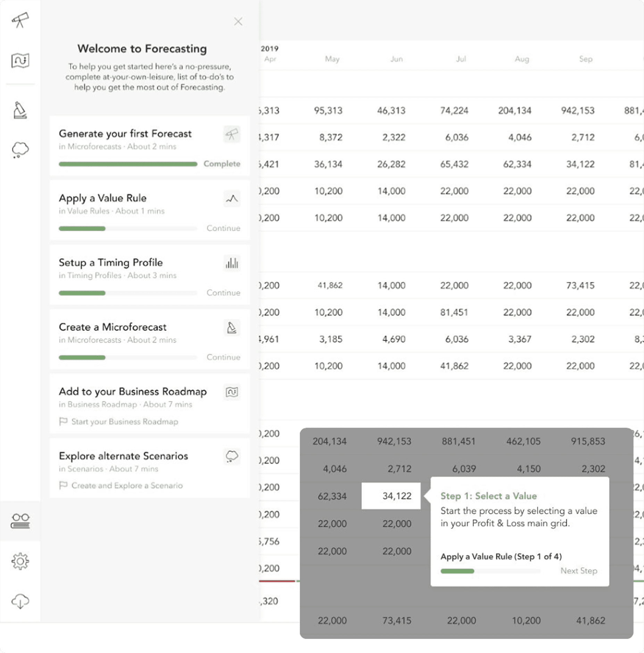Click flag icon beside Create and Explore a Scenario
Screen dimensions: 644x653
coord(63,485)
